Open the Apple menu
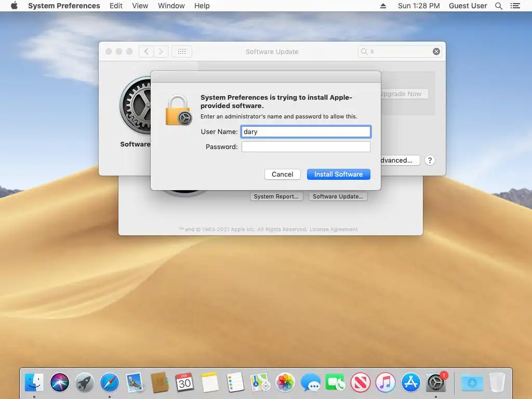This screenshot has height=399, width=532. [x=14, y=6]
